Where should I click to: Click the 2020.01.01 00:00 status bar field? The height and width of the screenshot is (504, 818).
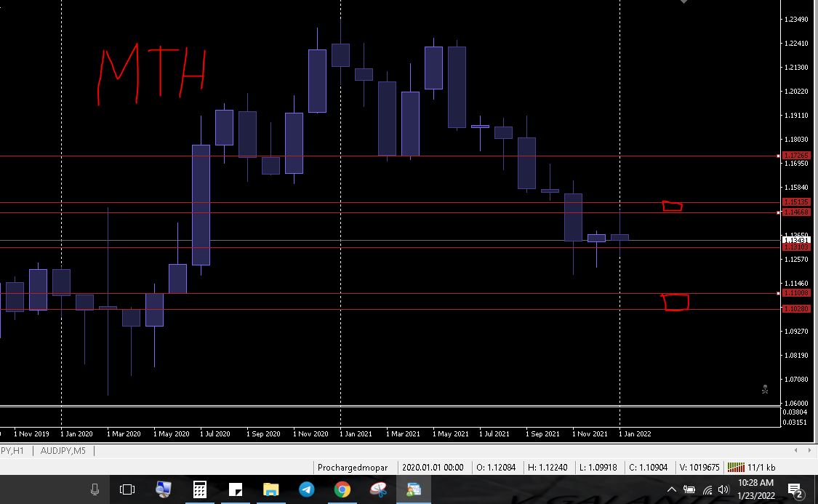[433, 468]
